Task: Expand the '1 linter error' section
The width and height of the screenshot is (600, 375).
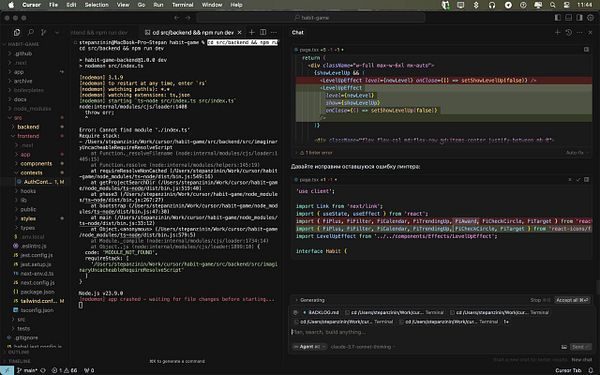Action: [316, 153]
